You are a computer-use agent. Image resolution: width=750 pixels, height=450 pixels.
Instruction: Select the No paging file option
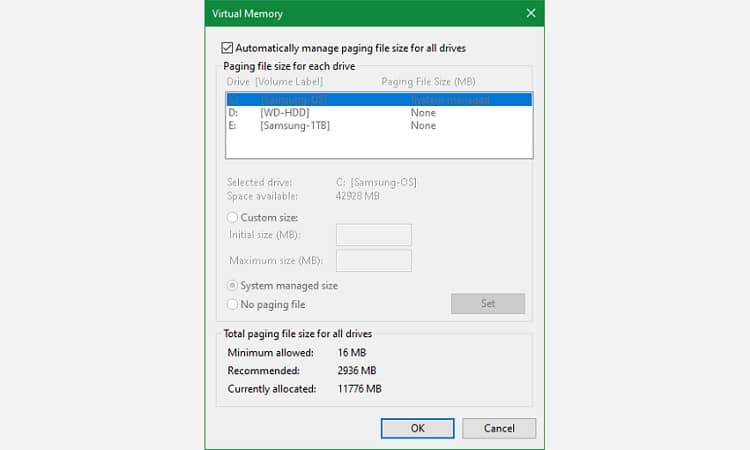[x=233, y=304]
